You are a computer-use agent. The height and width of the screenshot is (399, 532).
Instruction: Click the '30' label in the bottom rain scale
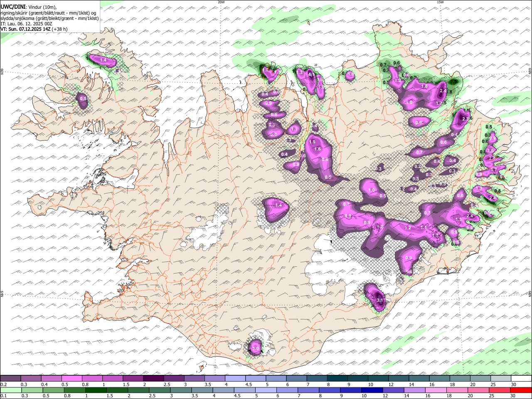[513, 396]
